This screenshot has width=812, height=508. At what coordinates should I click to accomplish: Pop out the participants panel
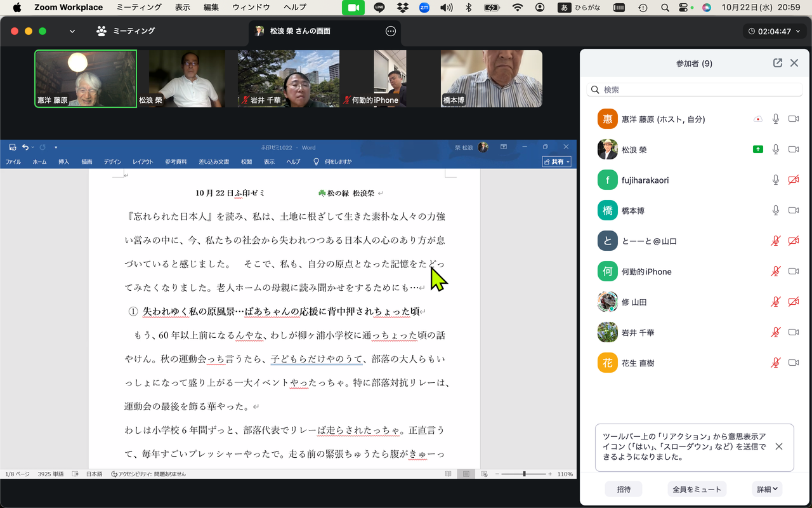click(778, 63)
